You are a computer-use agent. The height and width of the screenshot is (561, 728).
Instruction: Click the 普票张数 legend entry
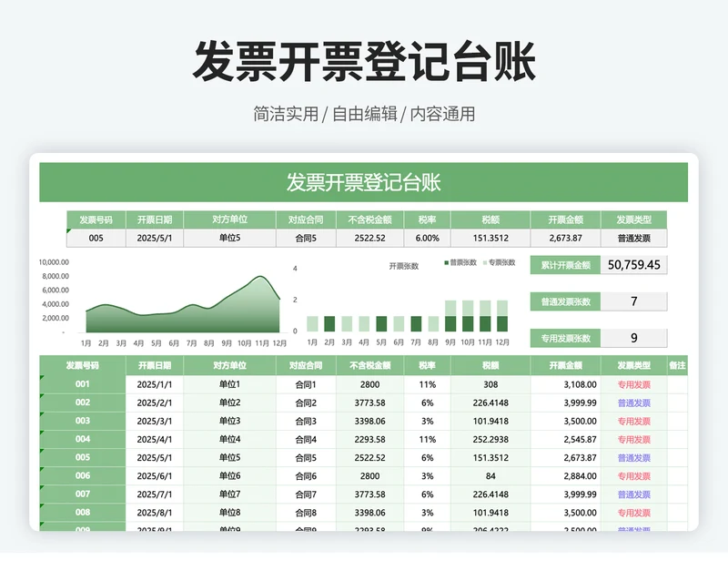460,262
